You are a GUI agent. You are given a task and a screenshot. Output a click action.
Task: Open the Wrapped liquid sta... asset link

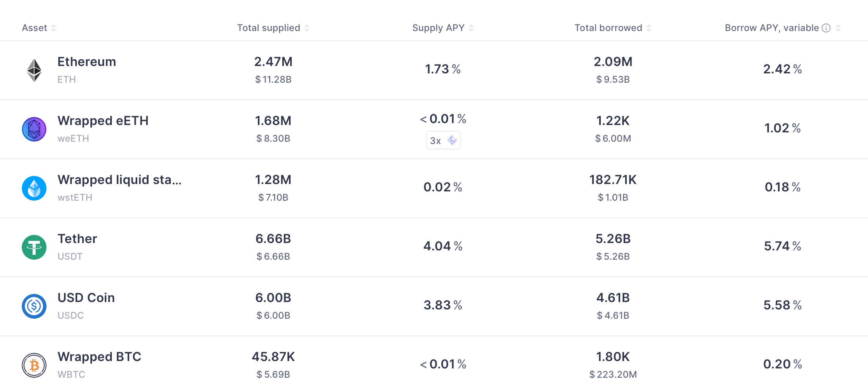tap(119, 180)
